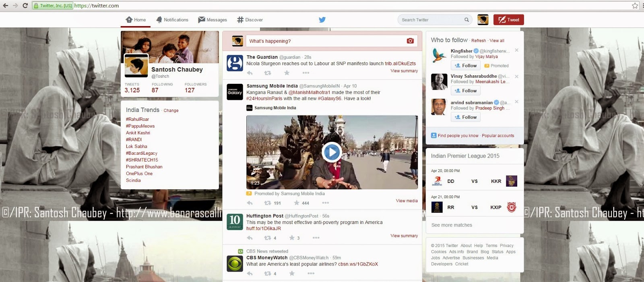
Task: Open the Discover tab
Action: coord(250,20)
